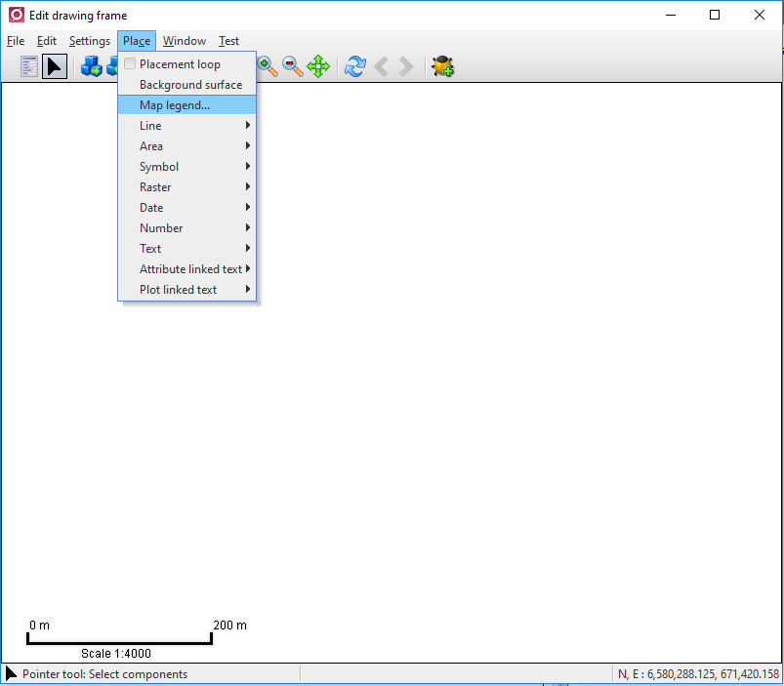
Task: Click the previous view arrow icon
Action: 381,66
